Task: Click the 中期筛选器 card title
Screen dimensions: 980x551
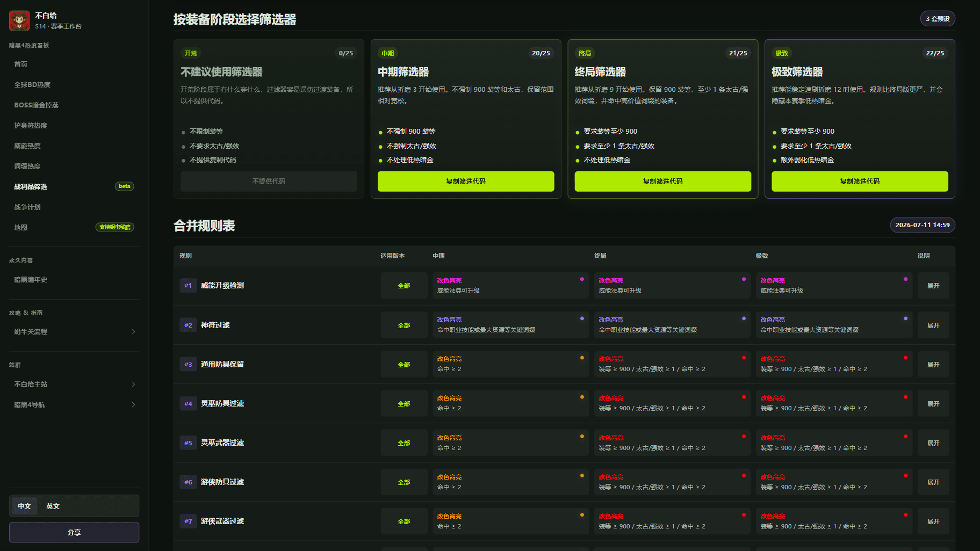Action: pos(403,72)
